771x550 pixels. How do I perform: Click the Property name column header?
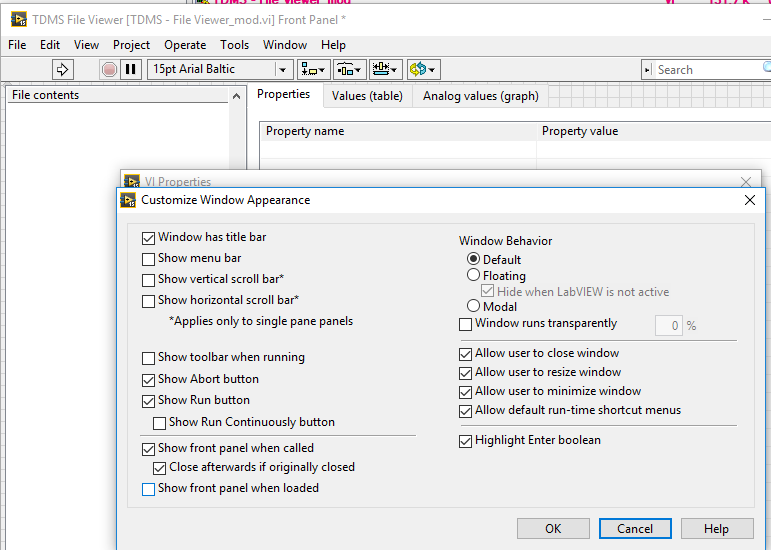click(398, 131)
